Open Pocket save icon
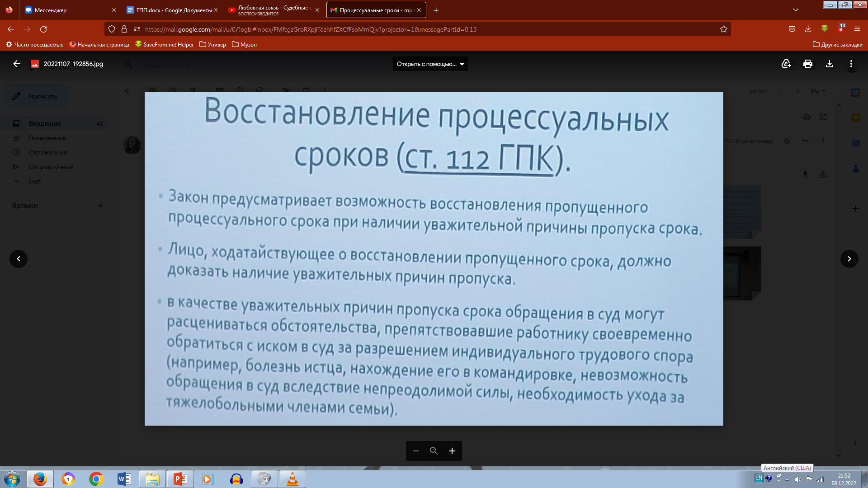 (x=792, y=29)
